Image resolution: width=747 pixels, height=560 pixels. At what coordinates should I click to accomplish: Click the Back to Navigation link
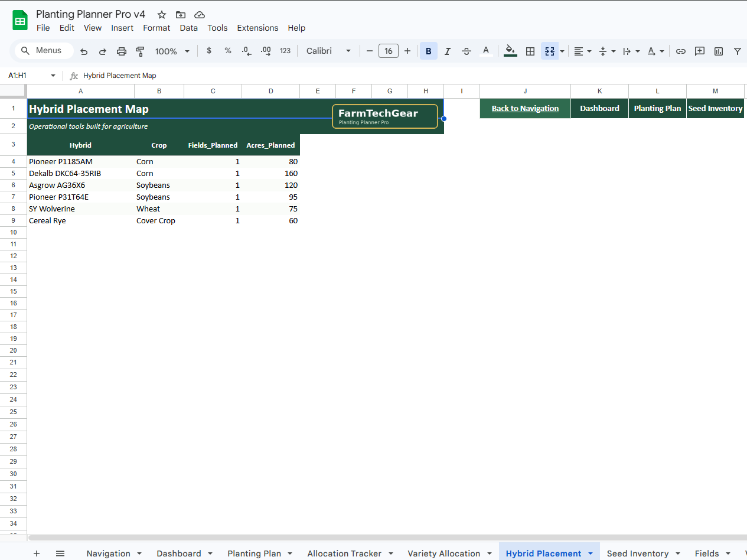click(x=525, y=108)
